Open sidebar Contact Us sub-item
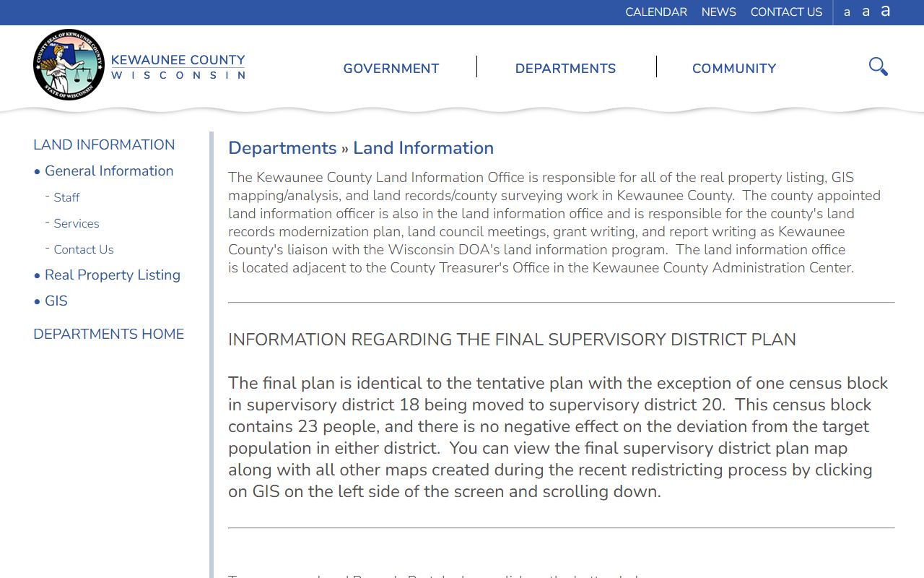Screen dimensions: 924x578 (84, 249)
